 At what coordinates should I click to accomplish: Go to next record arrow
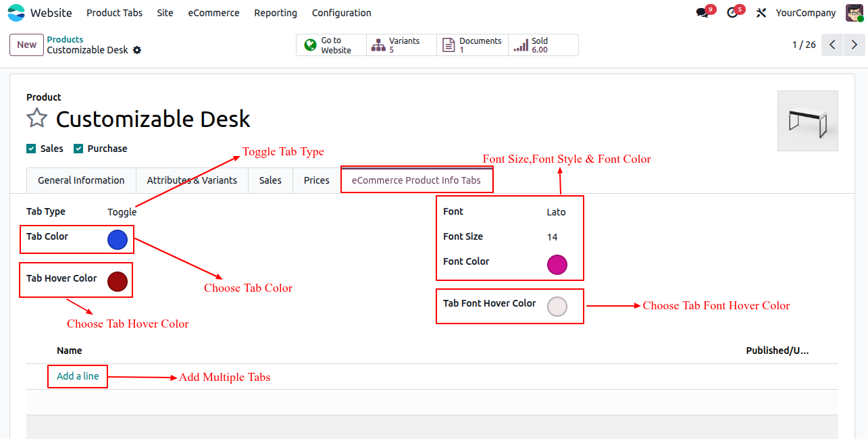(x=854, y=45)
